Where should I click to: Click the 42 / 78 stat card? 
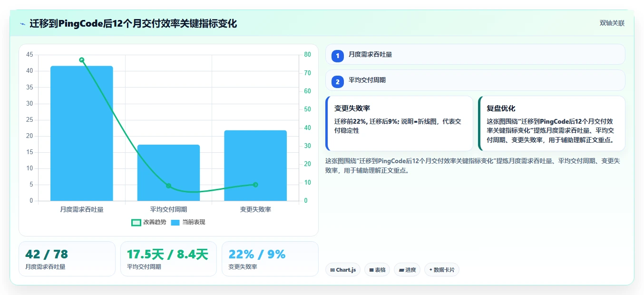pyautogui.click(x=67, y=259)
